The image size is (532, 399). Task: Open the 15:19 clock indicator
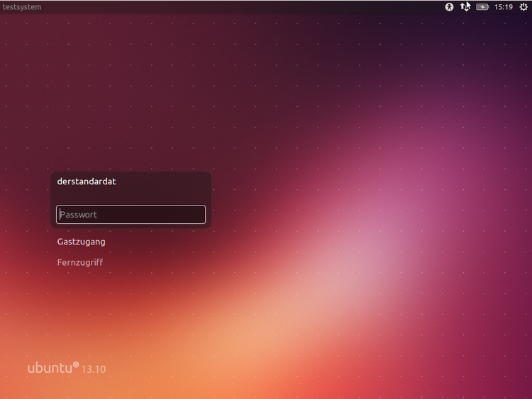pyautogui.click(x=504, y=7)
